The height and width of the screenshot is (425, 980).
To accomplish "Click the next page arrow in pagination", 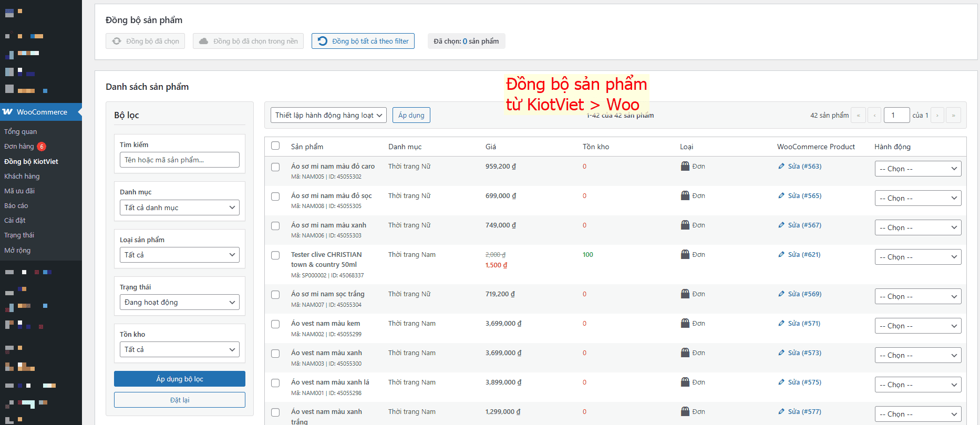I will 937,115.
